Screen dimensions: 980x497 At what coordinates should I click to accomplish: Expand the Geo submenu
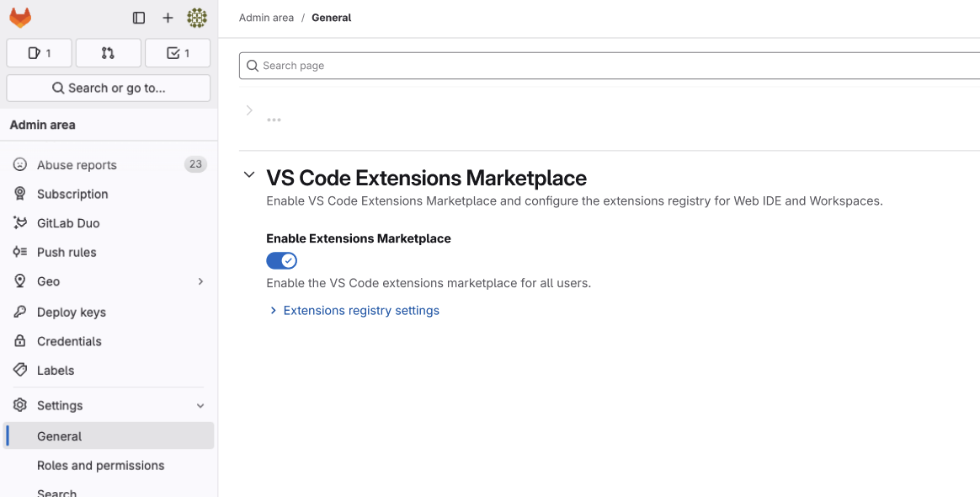click(200, 281)
